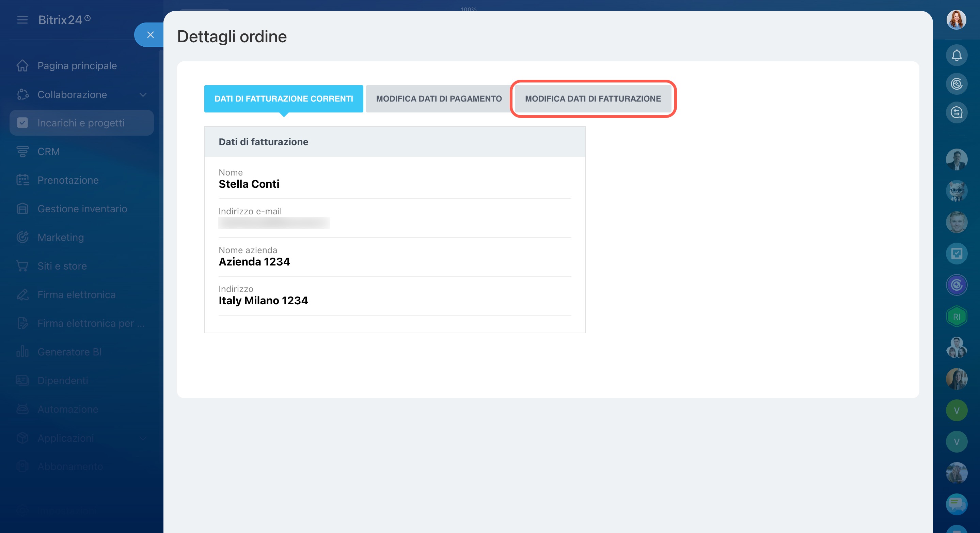Open CRM from the sidebar
The height and width of the screenshot is (533, 980).
(49, 152)
